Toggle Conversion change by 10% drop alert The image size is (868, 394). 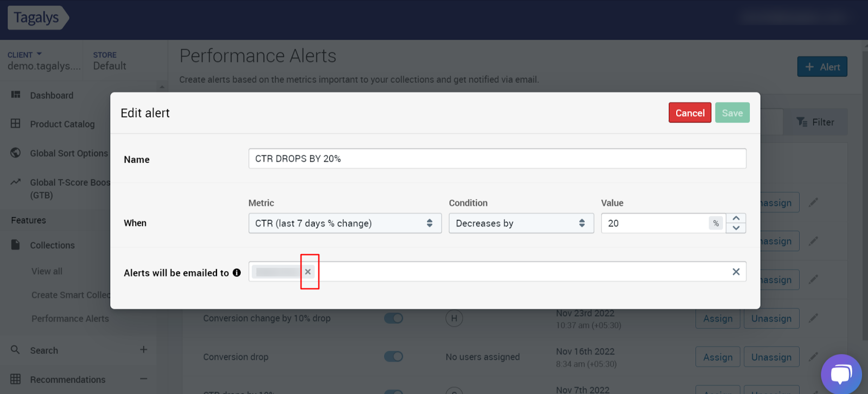coord(393,318)
